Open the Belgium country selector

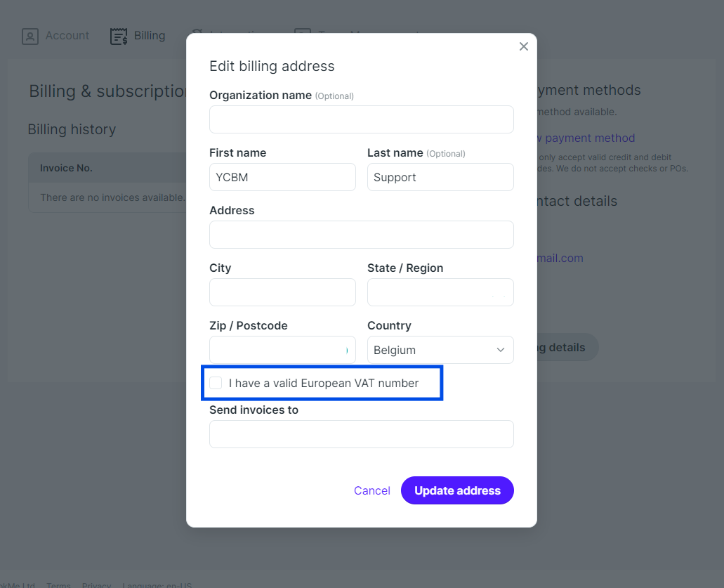coord(440,350)
